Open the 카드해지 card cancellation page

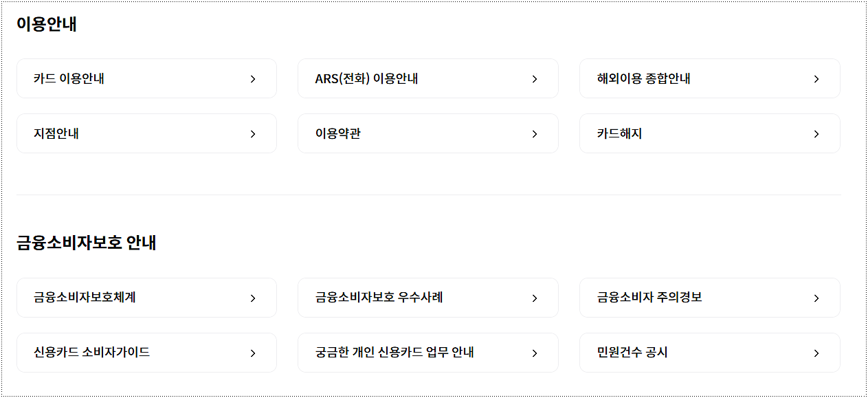(x=709, y=133)
